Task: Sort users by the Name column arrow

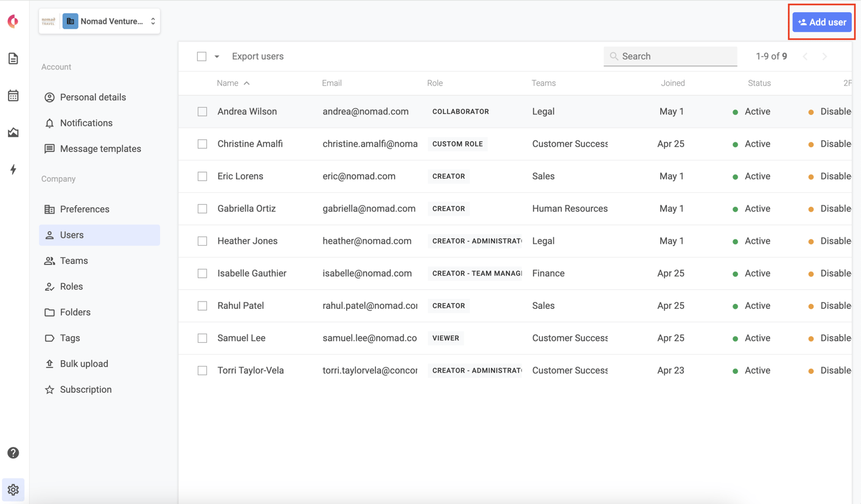Action: coord(246,83)
